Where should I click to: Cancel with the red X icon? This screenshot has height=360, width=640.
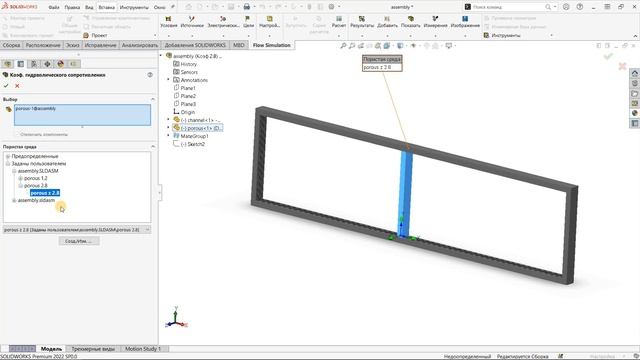click(x=17, y=86)
